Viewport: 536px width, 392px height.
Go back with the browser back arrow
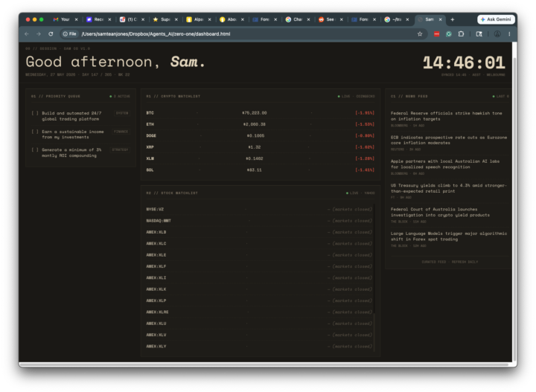27,33
